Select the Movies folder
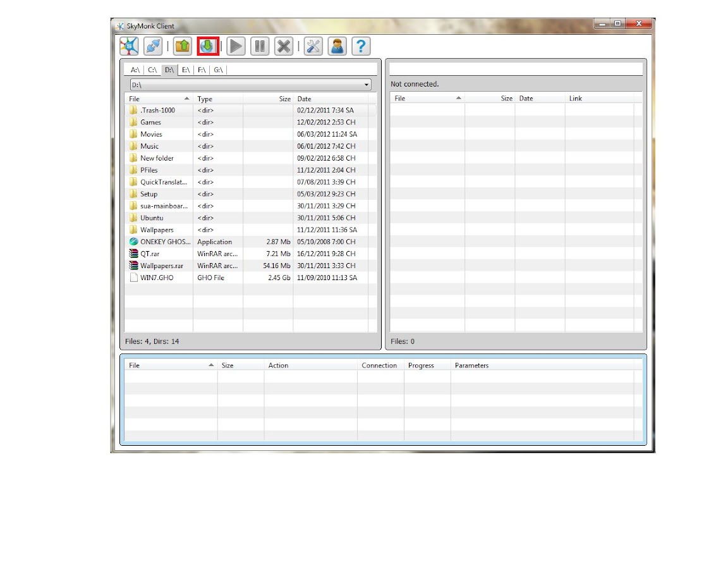The height and width of the screenshot is (583, 728). click(151, 134)
